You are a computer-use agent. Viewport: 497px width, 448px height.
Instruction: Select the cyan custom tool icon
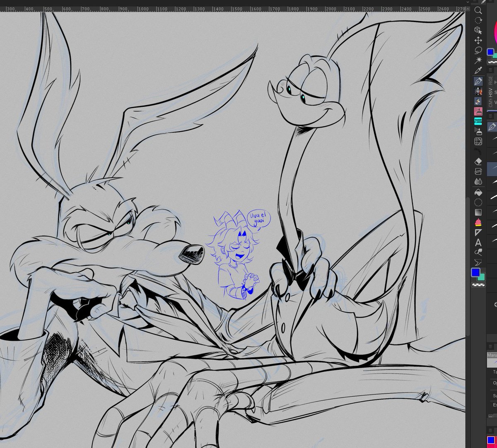pyautogui.click(x=478, y=121)
